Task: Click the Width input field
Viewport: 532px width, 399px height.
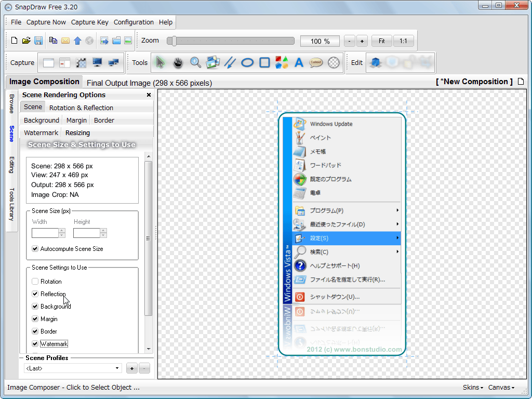Action: click(x=45, y=233)
